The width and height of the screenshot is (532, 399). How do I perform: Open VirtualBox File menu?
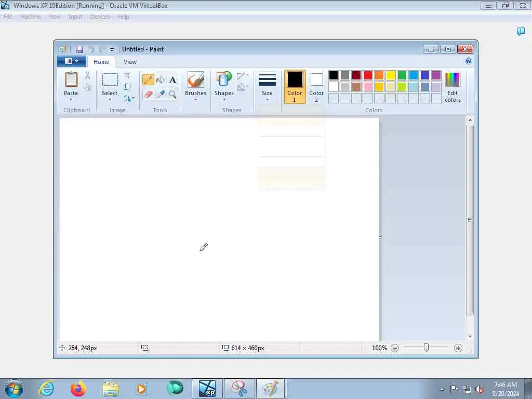(x=8, y=17)
